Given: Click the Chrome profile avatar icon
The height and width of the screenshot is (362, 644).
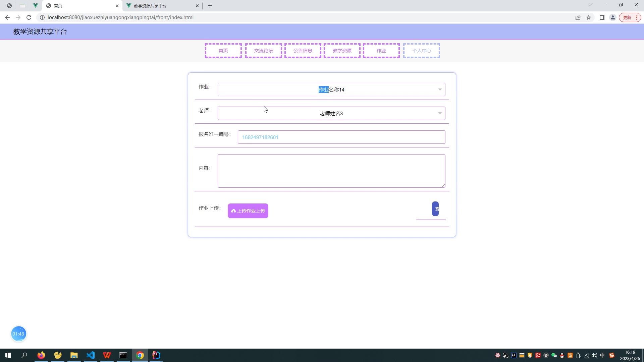Looking at the screenshot, I should coord(612,17).
